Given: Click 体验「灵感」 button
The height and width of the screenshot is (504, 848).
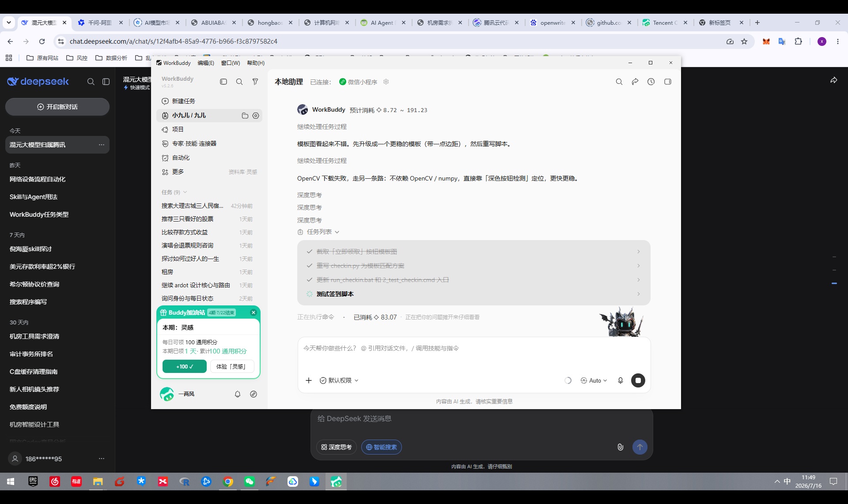Looking at the screenshot, I should click(232, 366).
